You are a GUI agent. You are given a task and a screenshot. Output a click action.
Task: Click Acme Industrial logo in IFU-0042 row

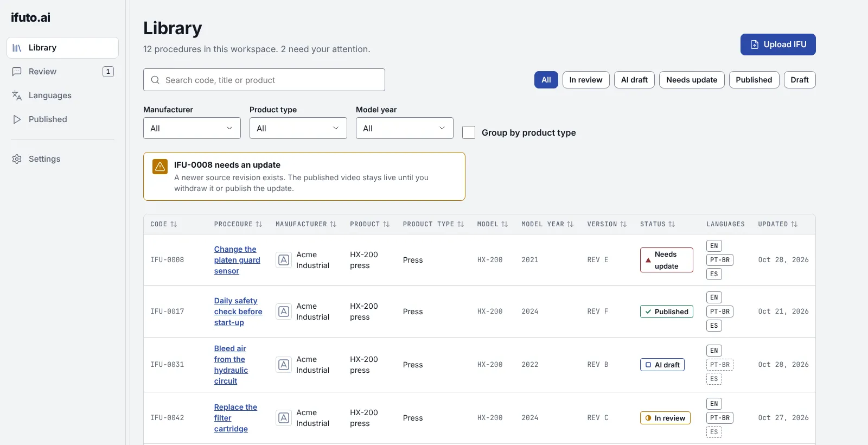coord(284,418)
